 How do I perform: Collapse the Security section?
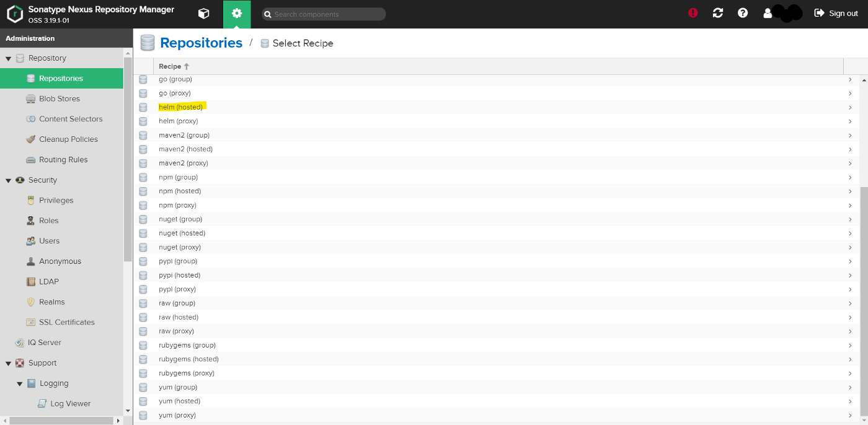(x=7, y=180)
